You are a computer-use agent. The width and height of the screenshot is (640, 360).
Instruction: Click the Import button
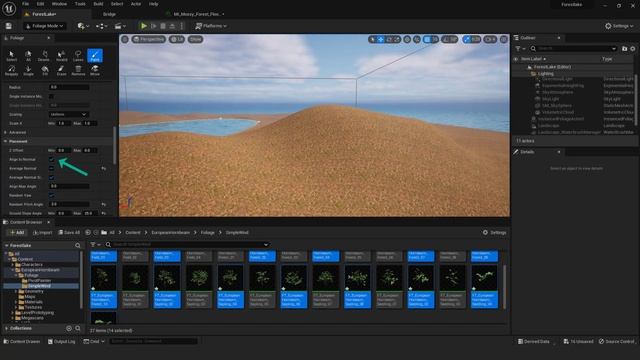[42, 232]
